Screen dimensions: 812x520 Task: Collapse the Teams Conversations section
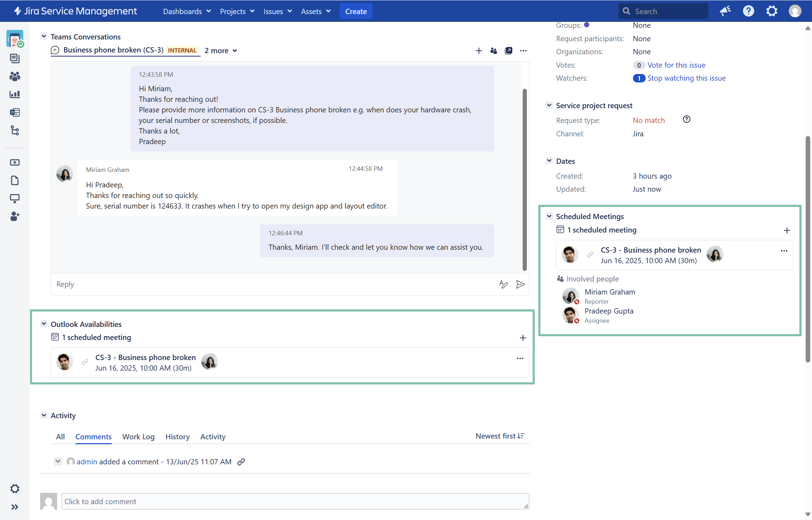pyautogui.click(x=44, y=36)
